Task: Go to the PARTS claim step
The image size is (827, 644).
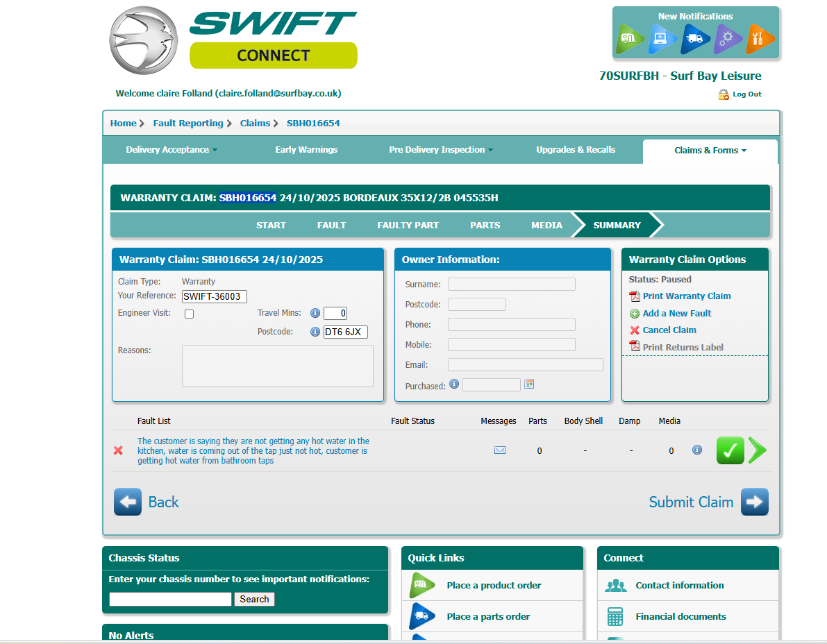Action: click(x=485, y=225)
